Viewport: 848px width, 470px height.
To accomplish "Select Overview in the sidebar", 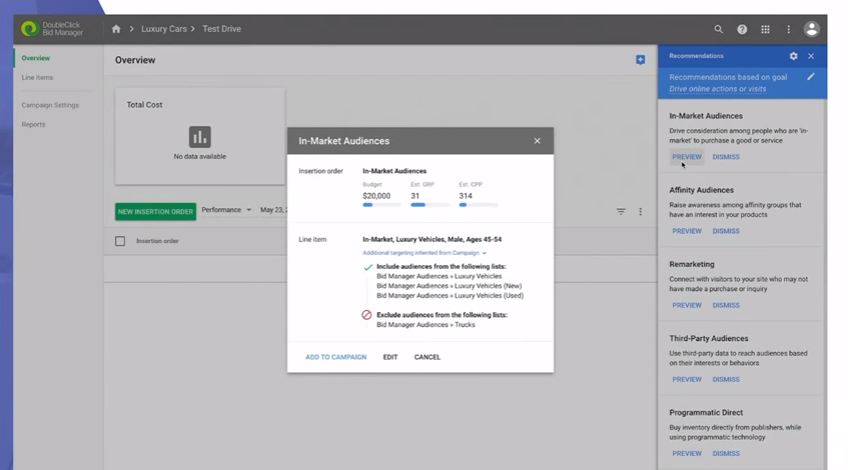I will point(36,58).
